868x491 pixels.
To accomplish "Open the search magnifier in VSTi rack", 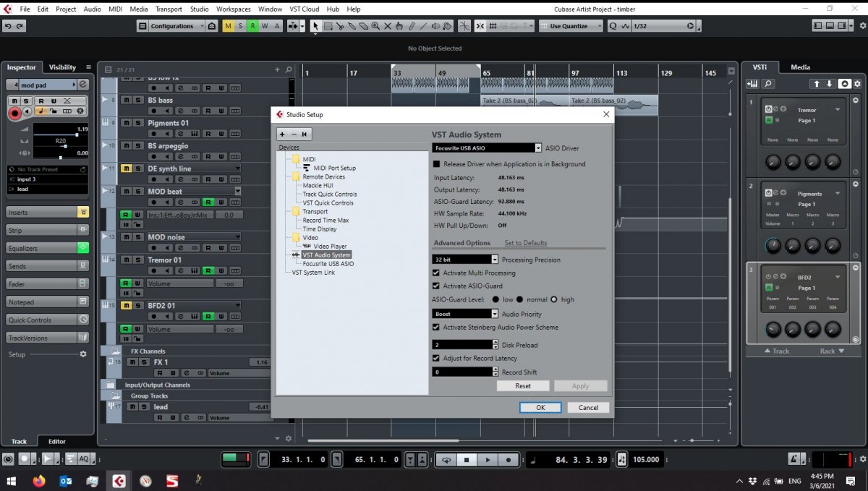I will [768, 84].
